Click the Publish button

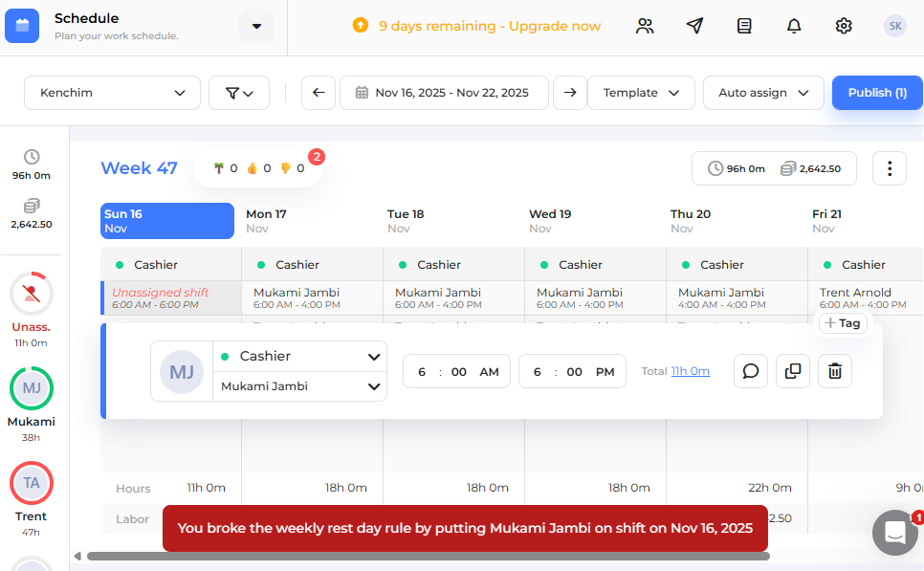[x=877, y=93]
